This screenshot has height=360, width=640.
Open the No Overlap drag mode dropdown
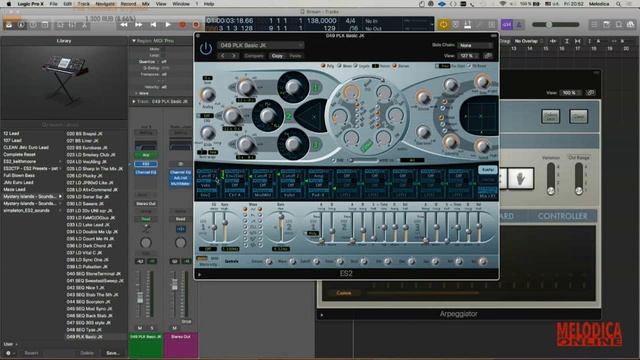point(528,41)
